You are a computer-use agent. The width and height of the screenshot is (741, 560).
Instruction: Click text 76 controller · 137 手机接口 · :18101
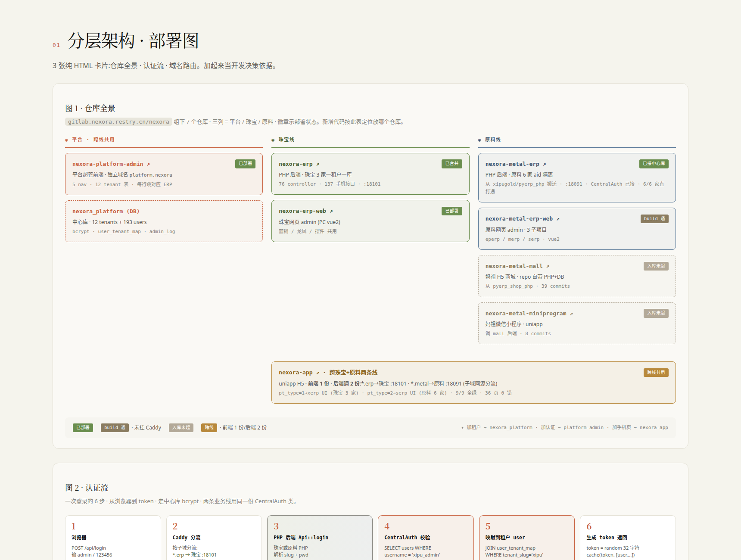pyautogui.click(x=330, y=184)
